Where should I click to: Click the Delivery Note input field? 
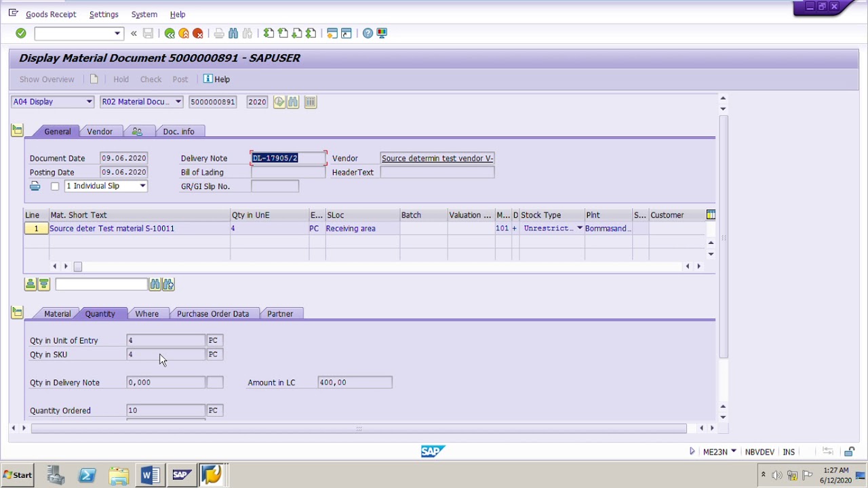point(289,158)
